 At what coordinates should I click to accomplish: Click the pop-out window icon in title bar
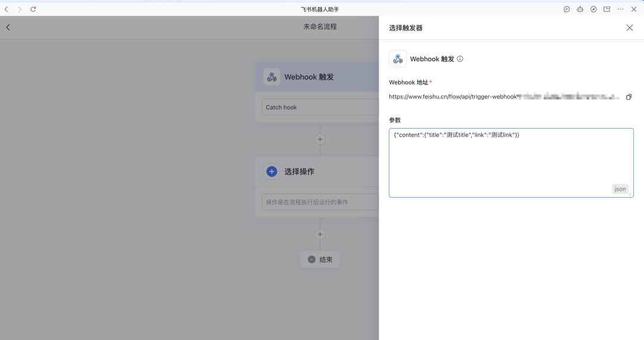click(606, 9)
